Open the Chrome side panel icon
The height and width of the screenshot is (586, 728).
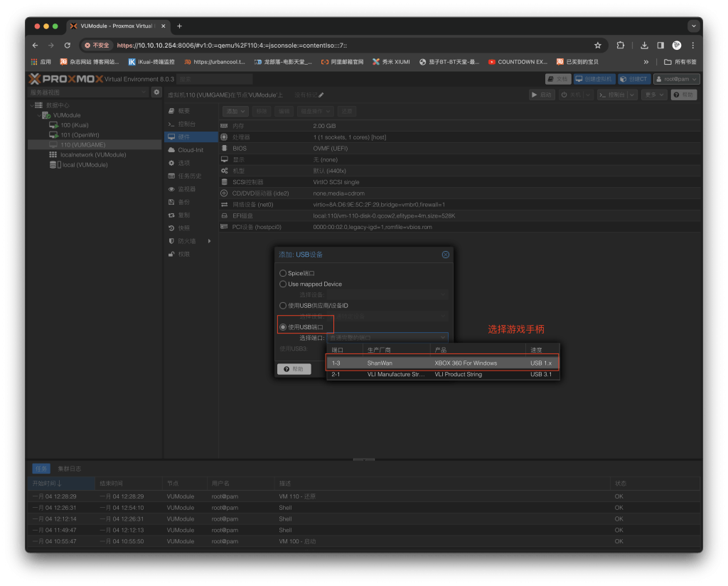click(660, 45)
